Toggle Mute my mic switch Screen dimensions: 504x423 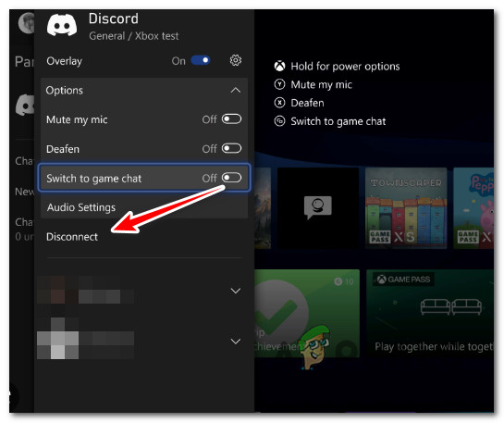point(231,119)
